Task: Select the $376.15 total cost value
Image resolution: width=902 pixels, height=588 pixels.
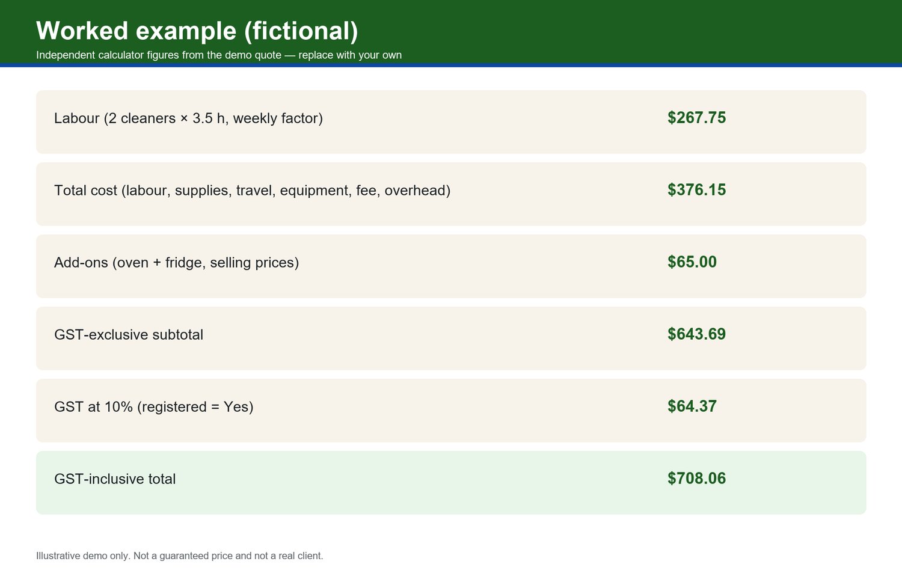Action: (696, 190)
